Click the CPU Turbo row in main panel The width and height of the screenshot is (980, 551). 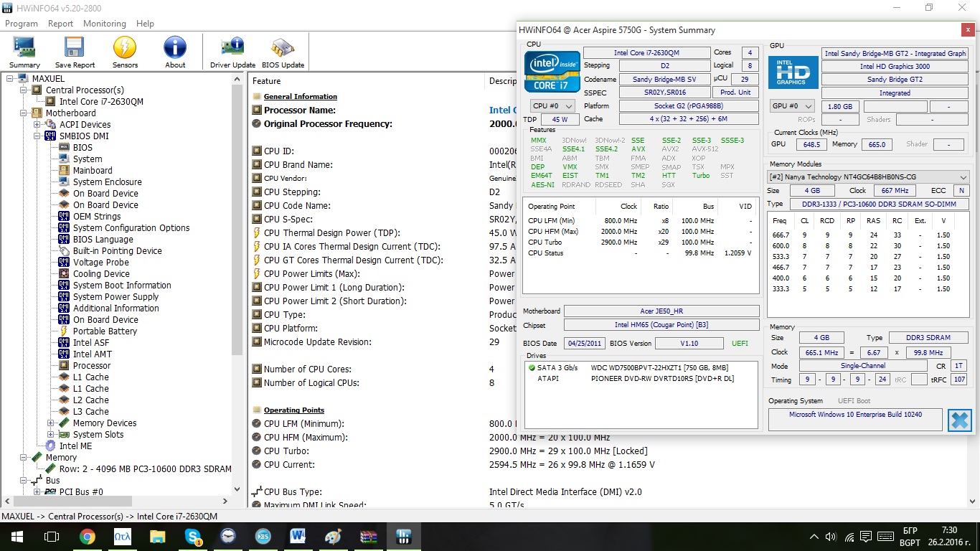tap(450, 451)
